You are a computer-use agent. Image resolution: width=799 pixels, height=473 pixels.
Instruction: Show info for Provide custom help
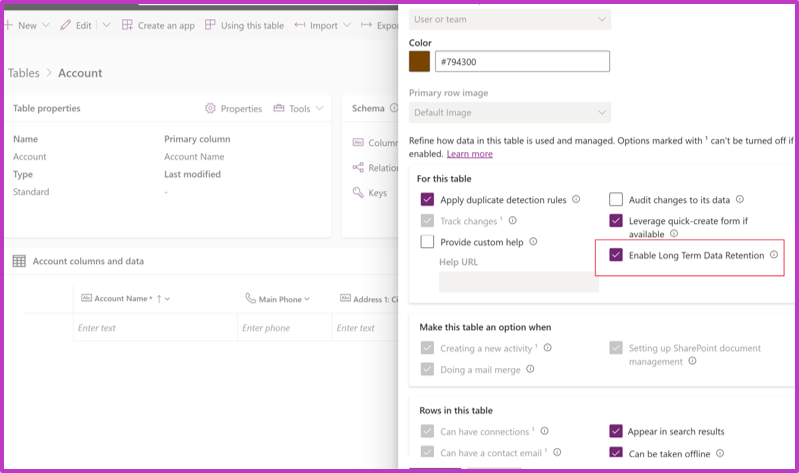pyautogui.click(x=533, y=242)
